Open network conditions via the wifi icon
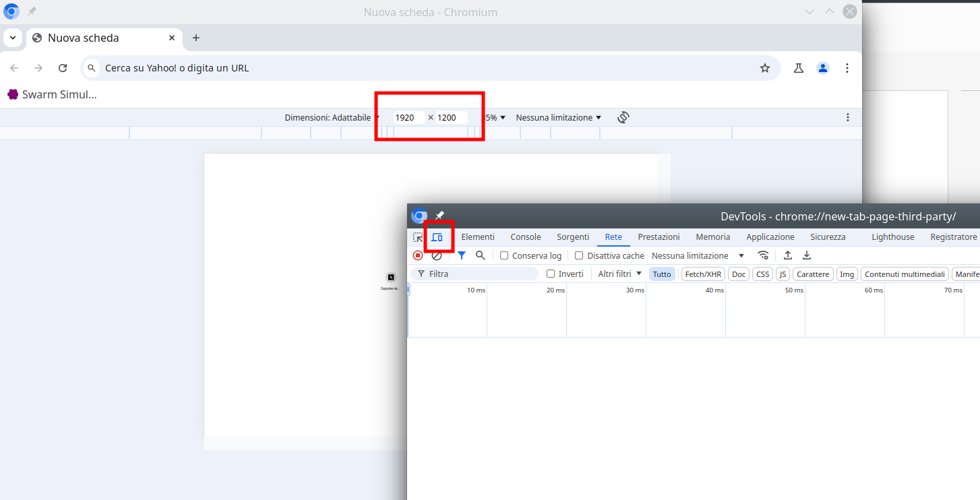Image resolution: width=980 pixels, height=500 pixels. click(x=763, y=255)
